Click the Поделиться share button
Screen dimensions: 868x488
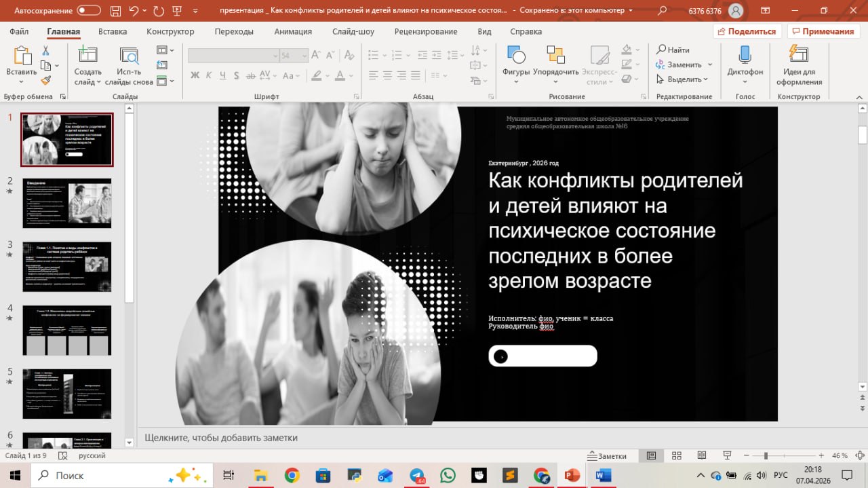(x=747, y=31)
